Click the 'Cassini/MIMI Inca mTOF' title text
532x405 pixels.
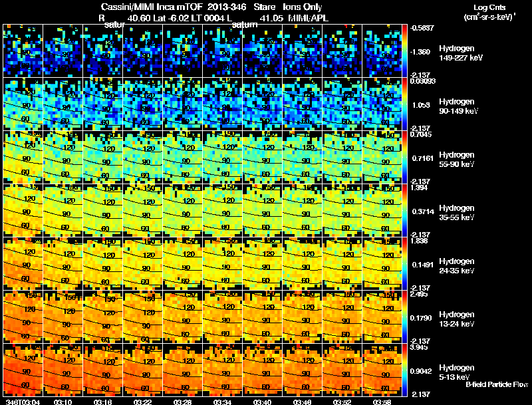tap(152, 7)
